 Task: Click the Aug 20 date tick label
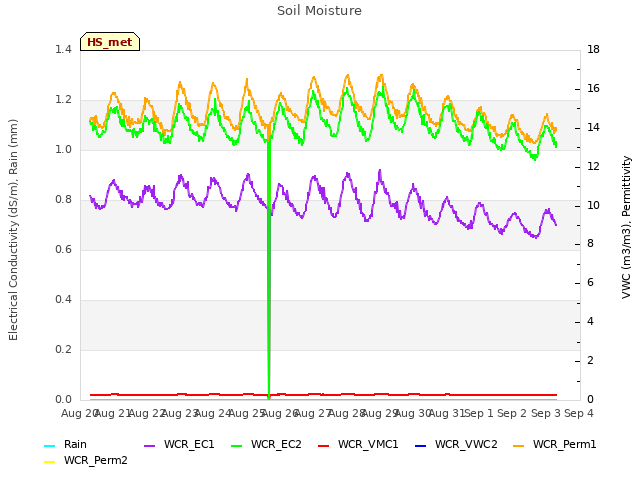pyautogui.click(x=80, y=413)
